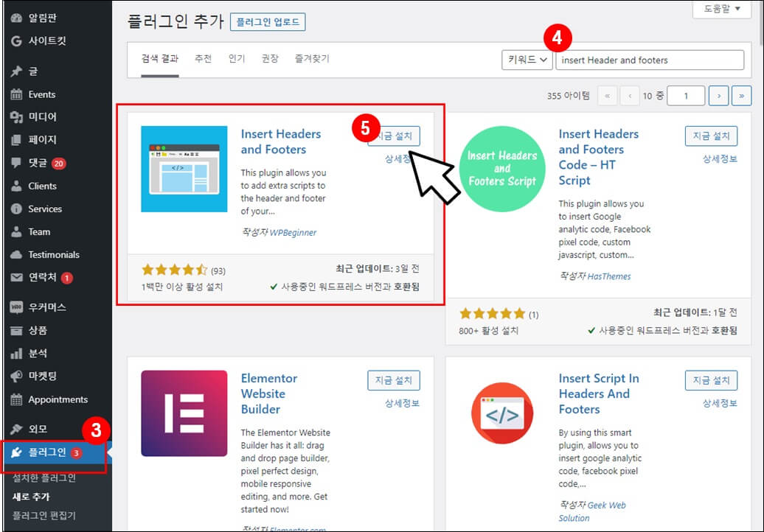Open the Elementor Website Builder title link
The width and height of the screenshot is (764, 532).
pyautogui.click(x=269, y=393)
